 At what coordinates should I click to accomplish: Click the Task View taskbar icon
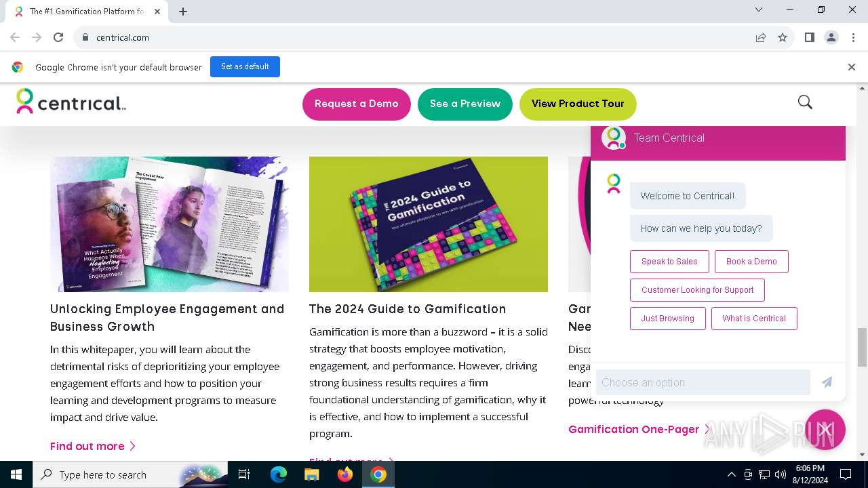[x=244, y=474]
